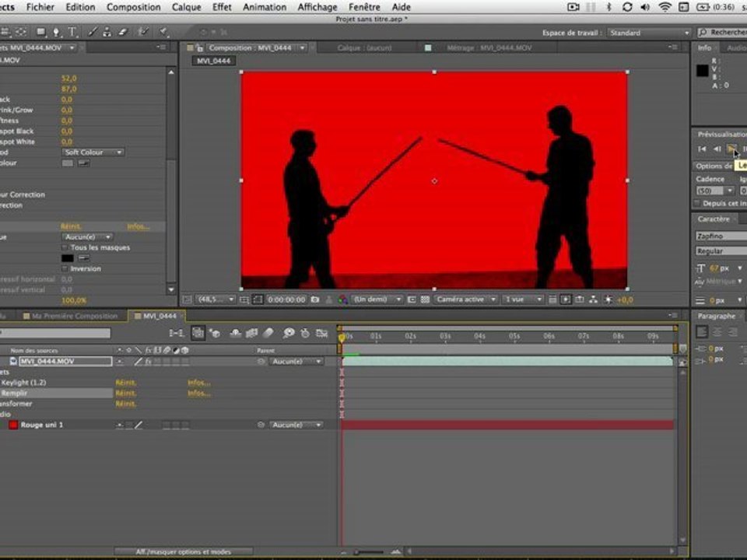The image size is (747, 560).
Task: Click Réinit. for Transformer
Action: (126, 404)
